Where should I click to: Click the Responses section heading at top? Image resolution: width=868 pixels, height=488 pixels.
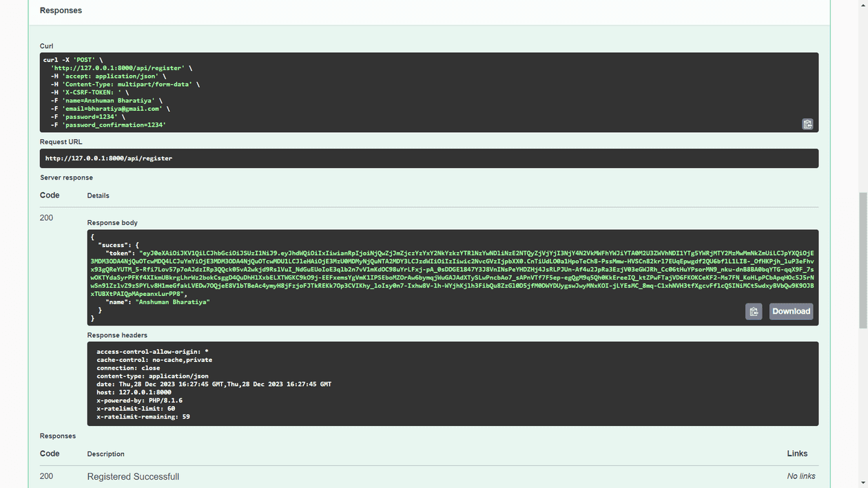point(61,10)
